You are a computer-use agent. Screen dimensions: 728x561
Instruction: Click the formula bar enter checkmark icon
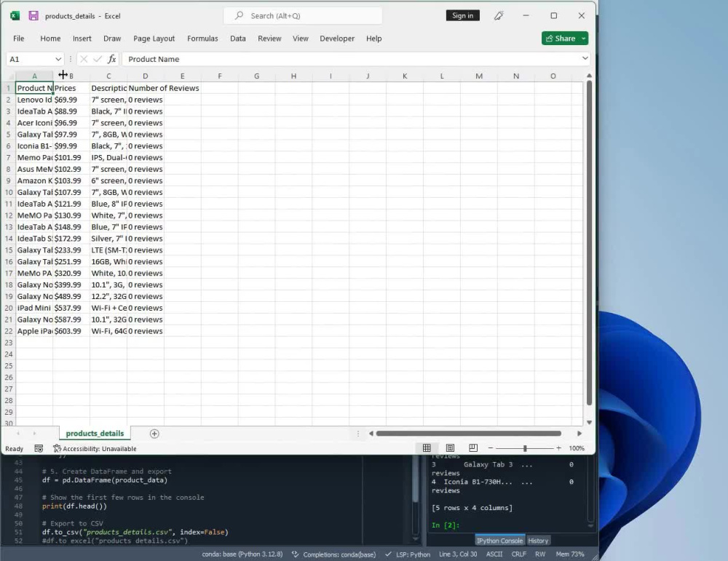(x=98, y=59)
